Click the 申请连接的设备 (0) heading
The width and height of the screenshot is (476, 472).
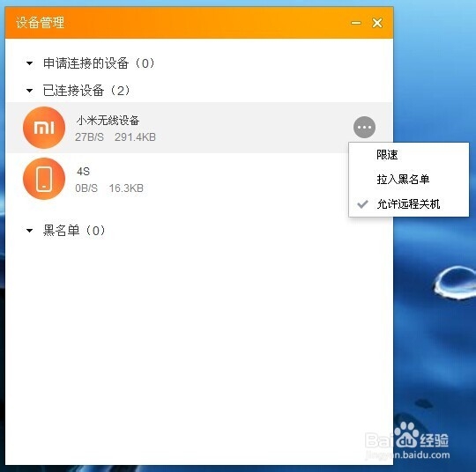point(99,63)
